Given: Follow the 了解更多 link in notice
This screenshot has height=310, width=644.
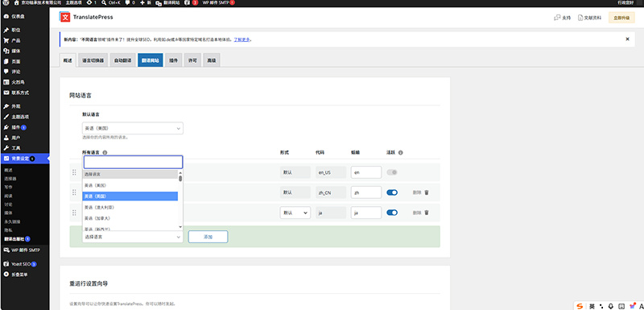Looking at the screenshot, I should tap(242, 39).
